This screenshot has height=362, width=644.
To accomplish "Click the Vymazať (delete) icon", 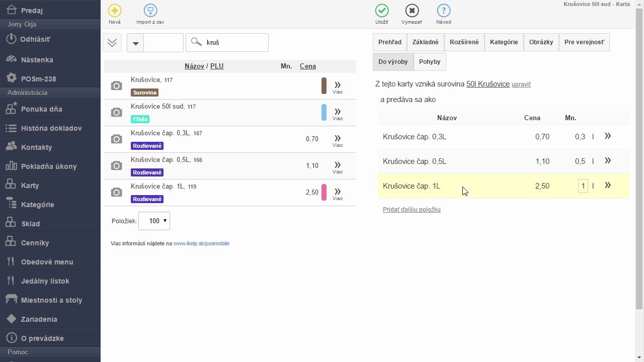I will [412, 11].
